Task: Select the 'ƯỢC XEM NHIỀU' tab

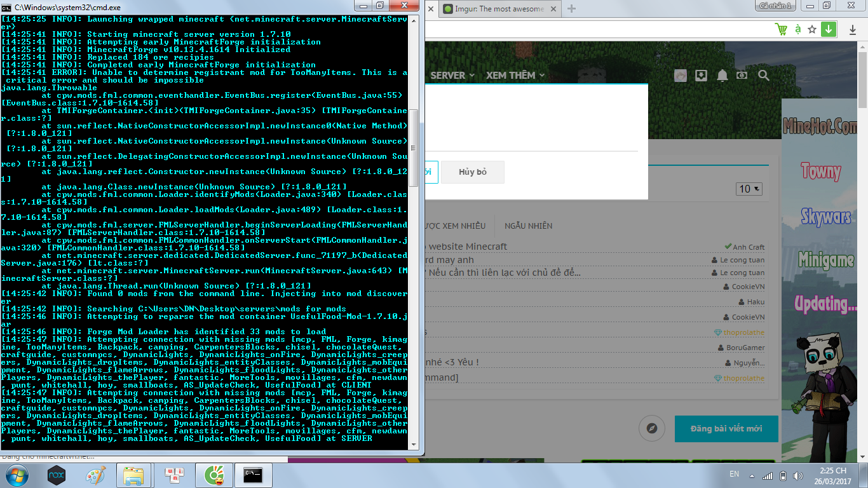Action: (x=455, y=226)
